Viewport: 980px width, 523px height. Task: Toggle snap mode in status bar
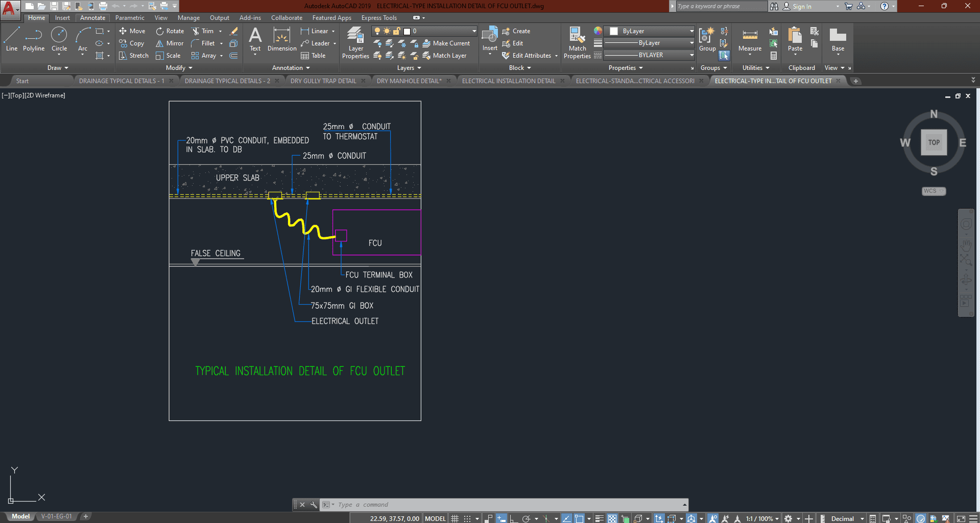467,518
